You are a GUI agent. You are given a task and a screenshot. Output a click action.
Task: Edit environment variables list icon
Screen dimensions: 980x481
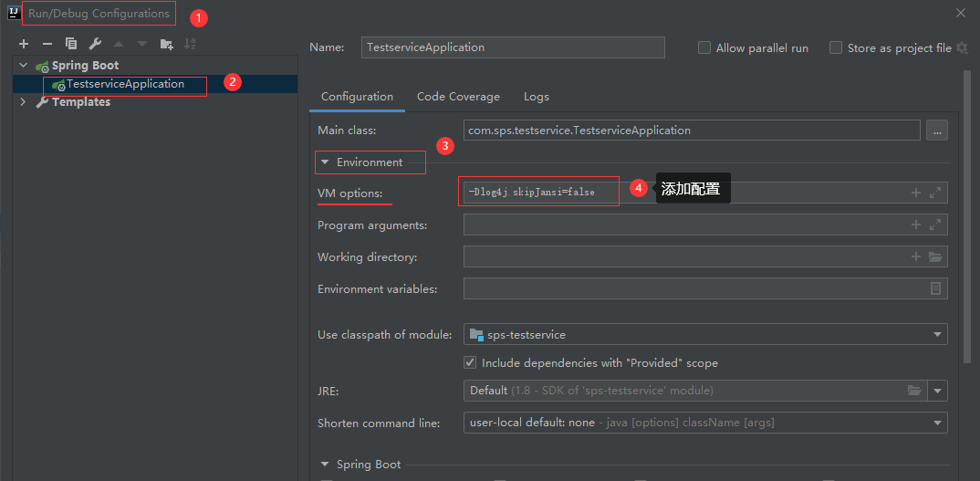pos(935,288)
